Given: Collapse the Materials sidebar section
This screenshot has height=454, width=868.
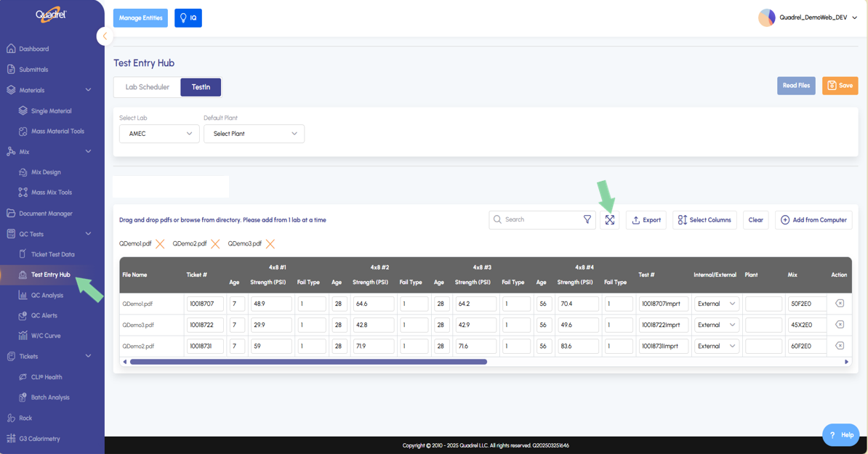Looking at the screenshot, I should coord(88,90).
